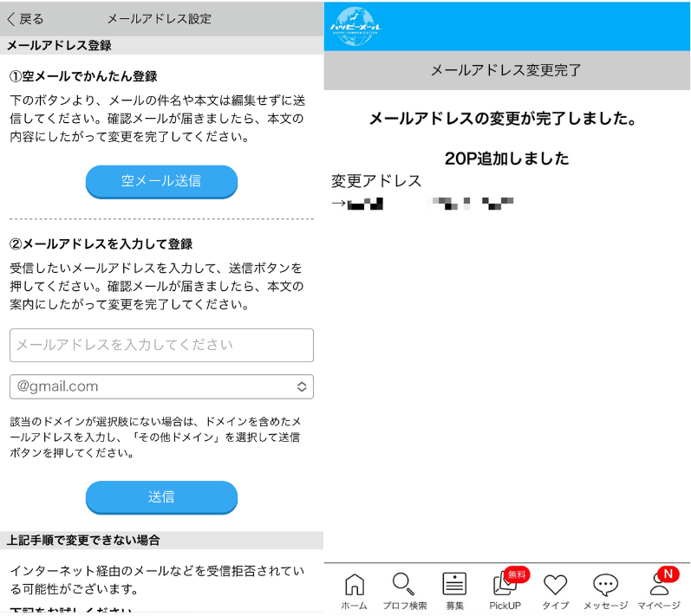The image size is (691, 616).
Task: Select the タイプ heart icon
Action: [555, 585]
